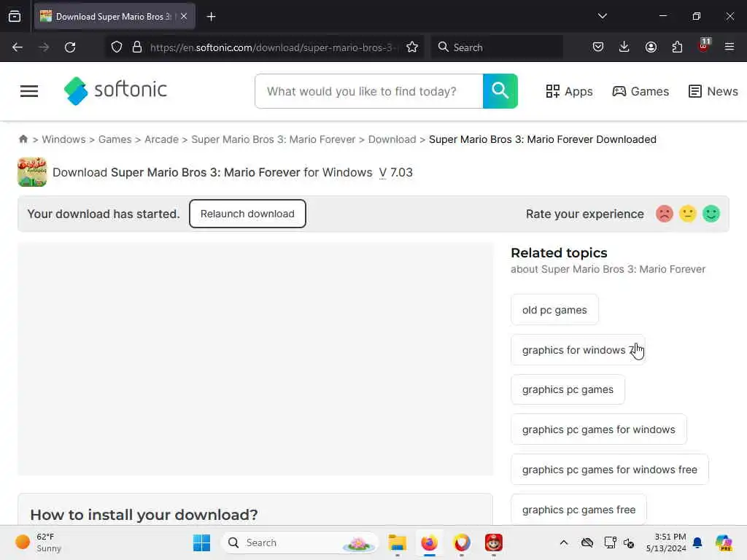Open the weather widget showing 62°F Sunny
747x560 pixels.
(x=38, y=542)
